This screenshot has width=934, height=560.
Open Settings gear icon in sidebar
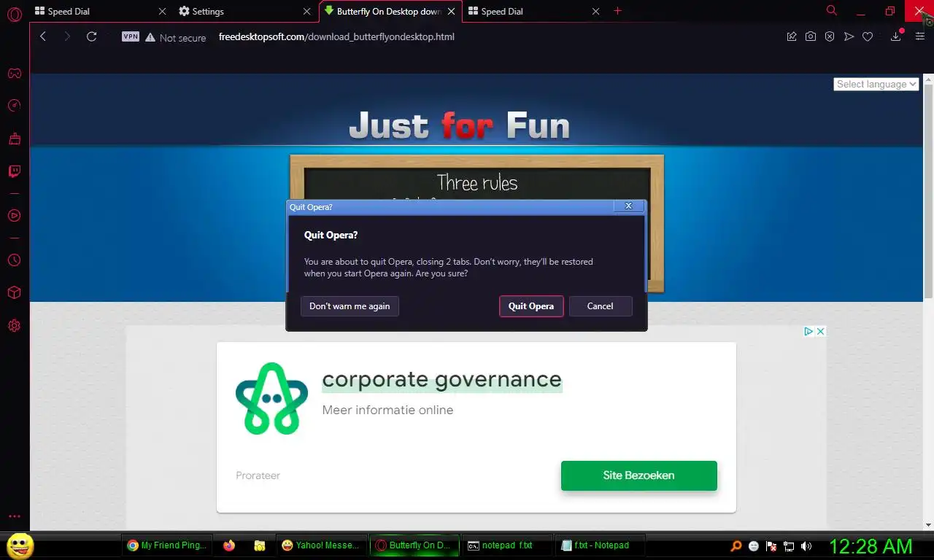[x=14, y=326]
